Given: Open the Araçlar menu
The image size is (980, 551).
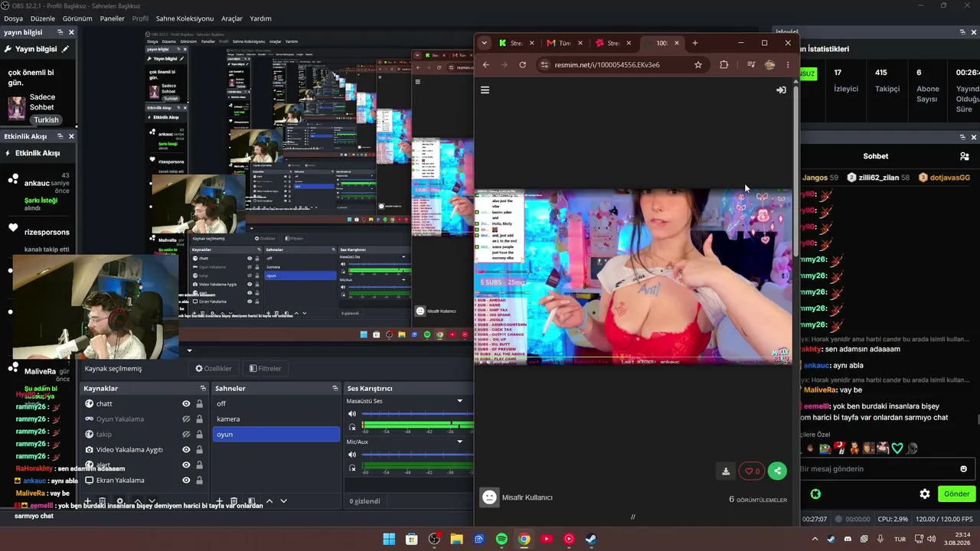Looking at the screenshot, I should tap(231, 18).
